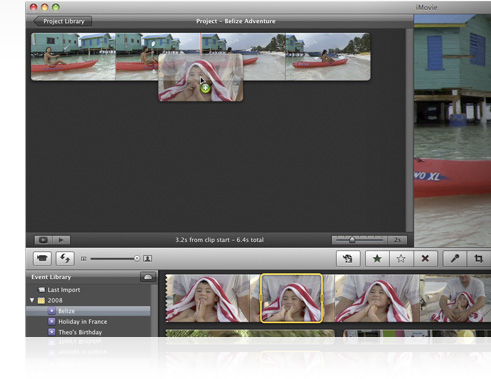Image resolution: width=491 pixels, height=379 pixels.
Task: Reject selection with X button
Action: coord(425,259)
